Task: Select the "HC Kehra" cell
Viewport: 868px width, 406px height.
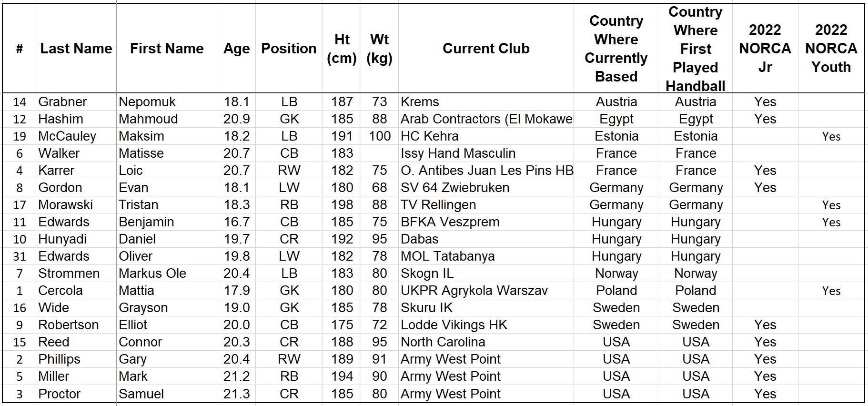Action: 429,136
